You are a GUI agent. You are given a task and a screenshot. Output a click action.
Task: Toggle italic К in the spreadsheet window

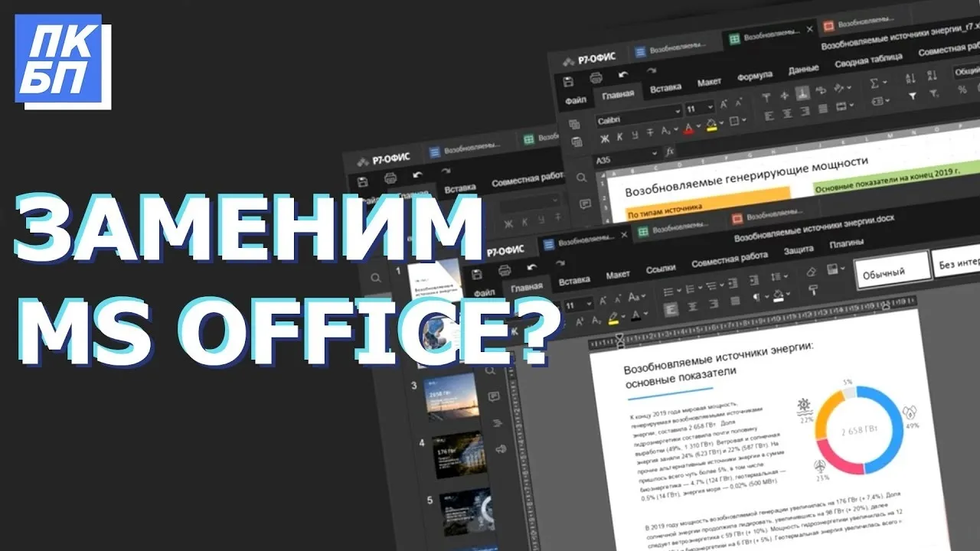[621, 136]
